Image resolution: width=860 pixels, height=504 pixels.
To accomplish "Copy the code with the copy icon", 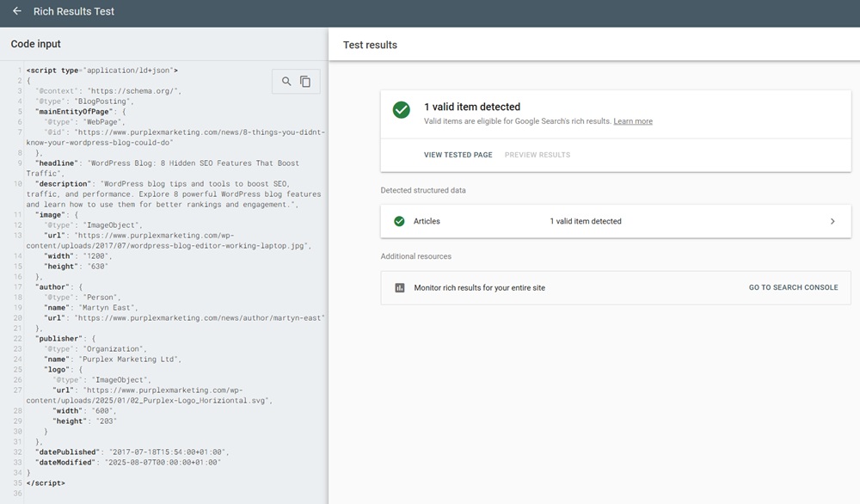I will [x=305, y=81].
